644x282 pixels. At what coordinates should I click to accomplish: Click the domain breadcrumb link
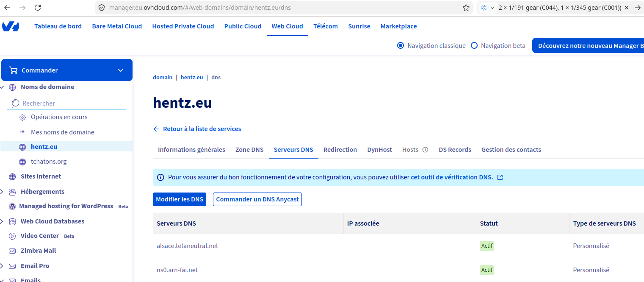click(x=163, y=78)
